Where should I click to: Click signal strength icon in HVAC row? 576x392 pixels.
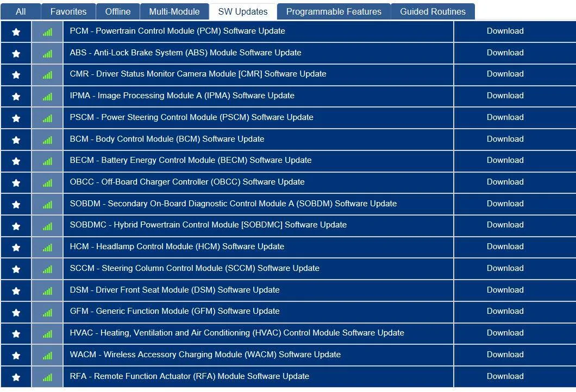coord(47,334)
